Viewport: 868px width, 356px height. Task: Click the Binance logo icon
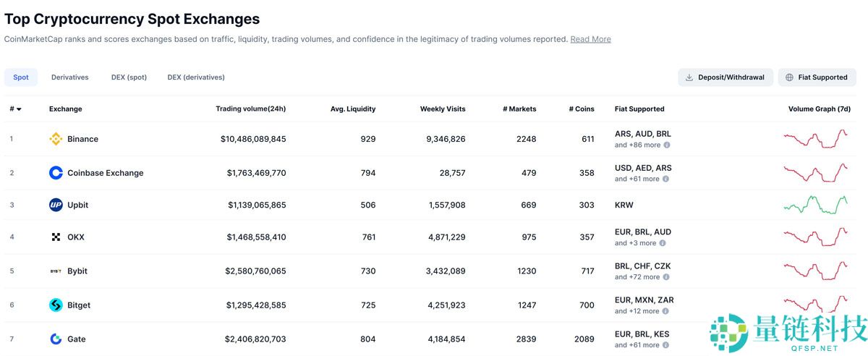pyautogui.click(x=56, y=139)
